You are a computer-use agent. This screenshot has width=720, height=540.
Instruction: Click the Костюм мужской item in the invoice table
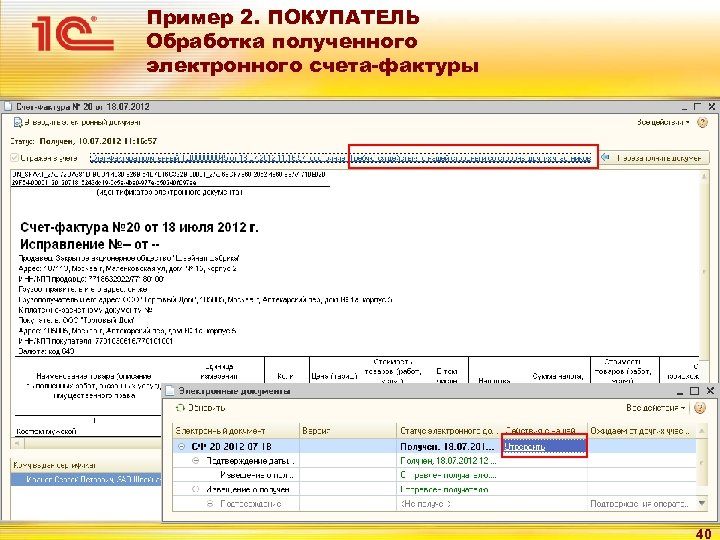coord(46,431)
